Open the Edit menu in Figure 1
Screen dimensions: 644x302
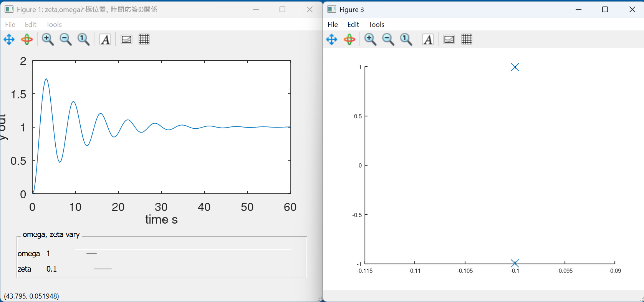coord(30,25)
